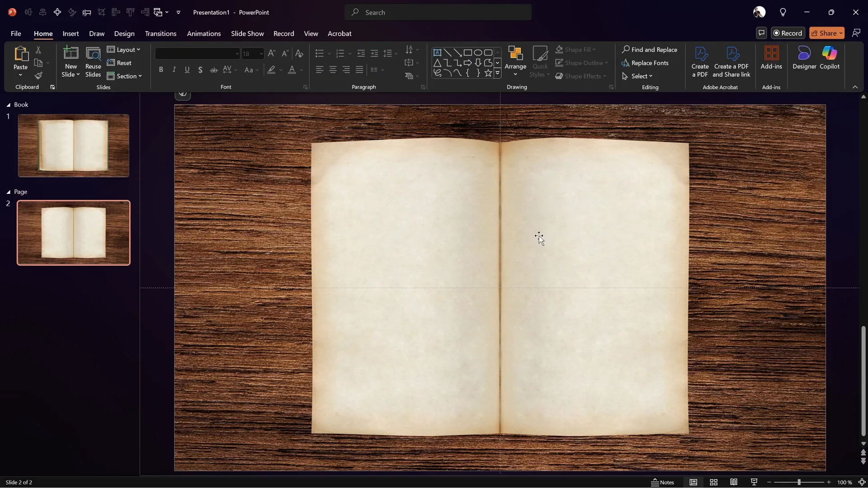Toggle bold formatting
Screen dimensions: 868x488
[161, 70]
